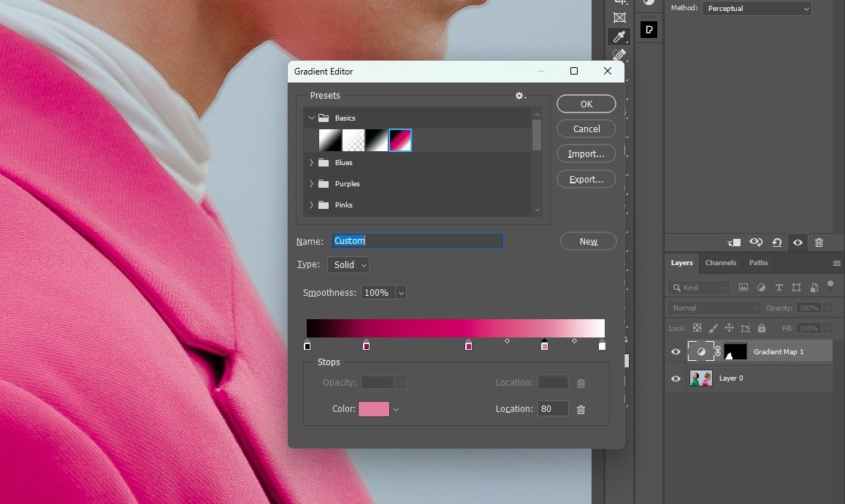
Task: Filter layers by pixel image icon
Action: pyautogui.click(x=743, y=287)
